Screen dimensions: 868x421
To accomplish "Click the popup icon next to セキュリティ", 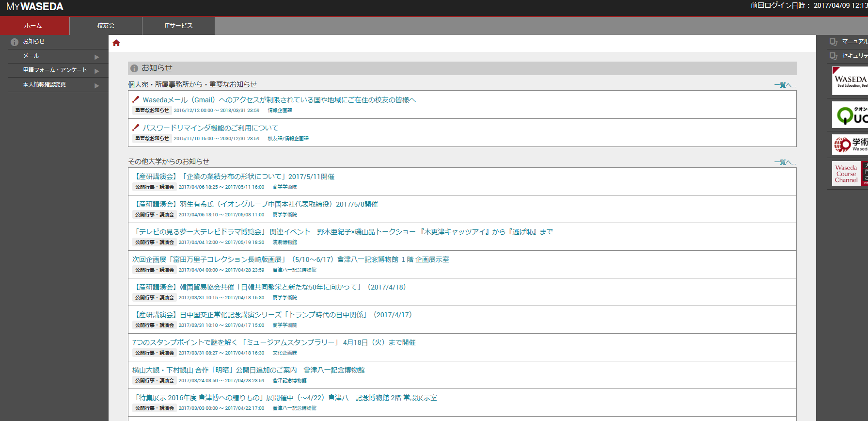I will (834, 56).
